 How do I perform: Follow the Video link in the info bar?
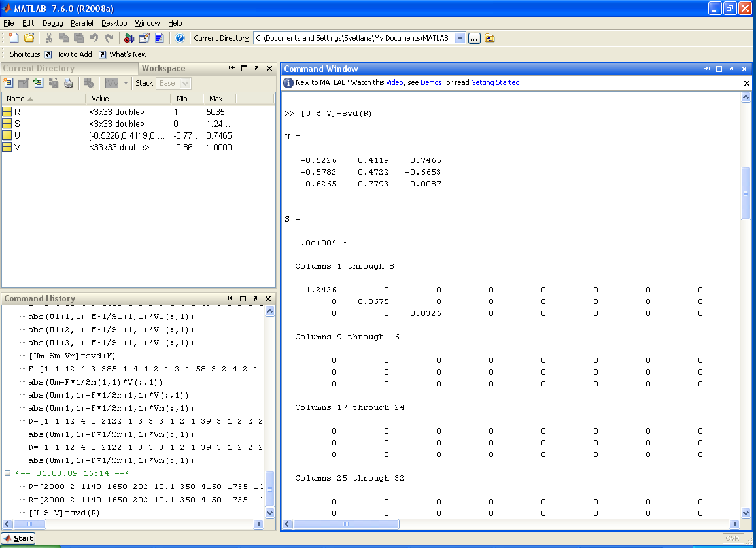tap(394, 83)
